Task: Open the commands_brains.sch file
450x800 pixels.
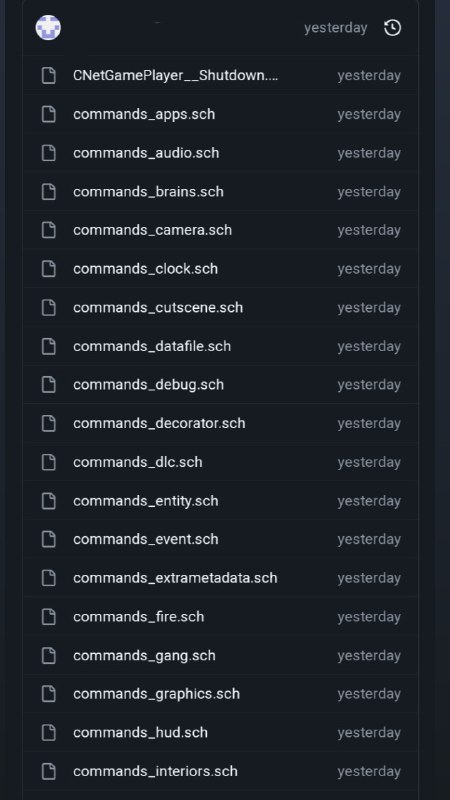Action: [x=148, y=192]
